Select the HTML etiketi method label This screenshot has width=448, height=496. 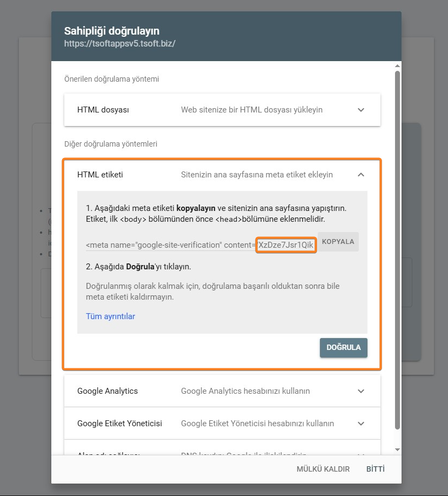102,175
